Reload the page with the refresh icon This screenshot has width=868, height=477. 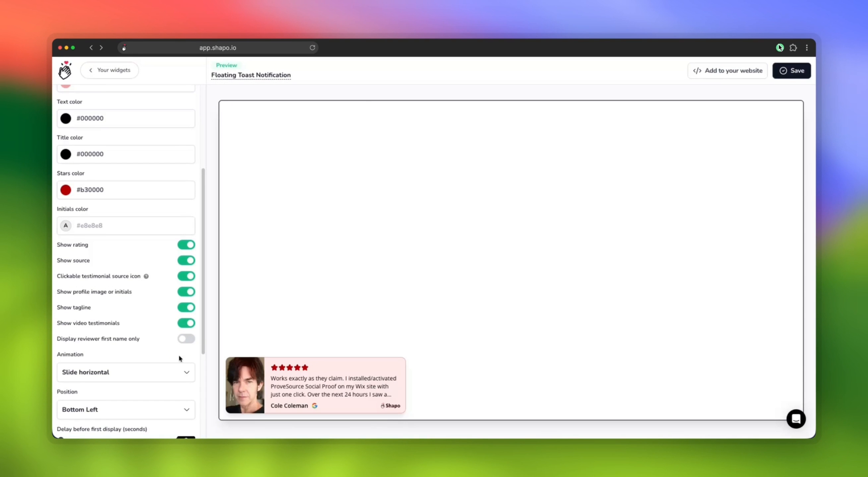pyautogui.click(x=312, y=47)
